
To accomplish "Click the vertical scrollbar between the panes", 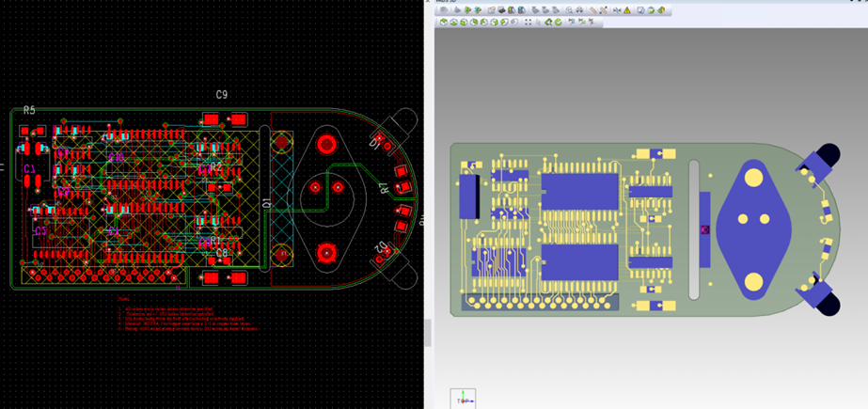I will tap(427, 333).
